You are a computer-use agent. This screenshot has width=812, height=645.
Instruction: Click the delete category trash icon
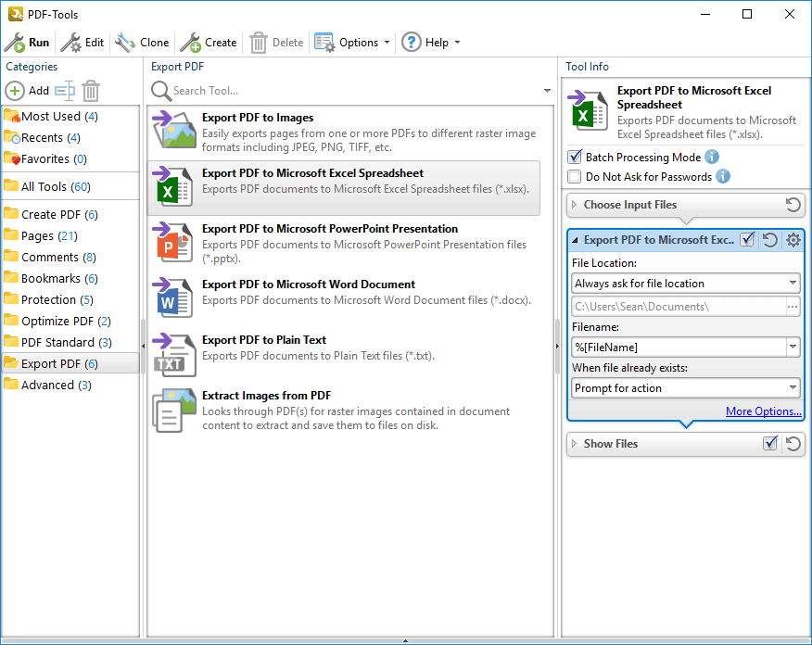pos(91,91)
